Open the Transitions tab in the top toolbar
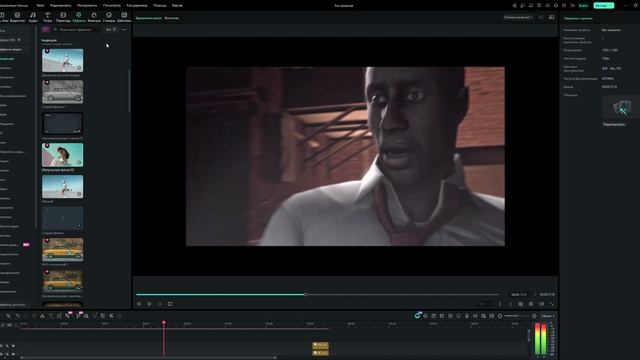 click(x=63, y=17)
